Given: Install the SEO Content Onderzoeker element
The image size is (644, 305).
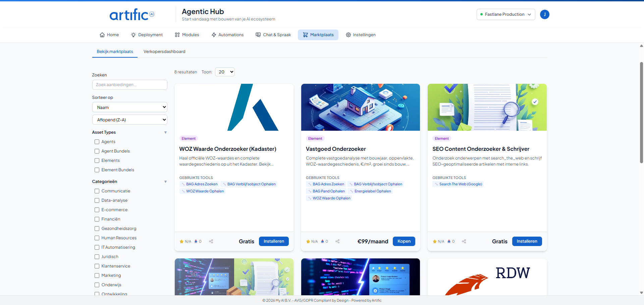Looking at the screenshot, I should (x=527, y=241).
